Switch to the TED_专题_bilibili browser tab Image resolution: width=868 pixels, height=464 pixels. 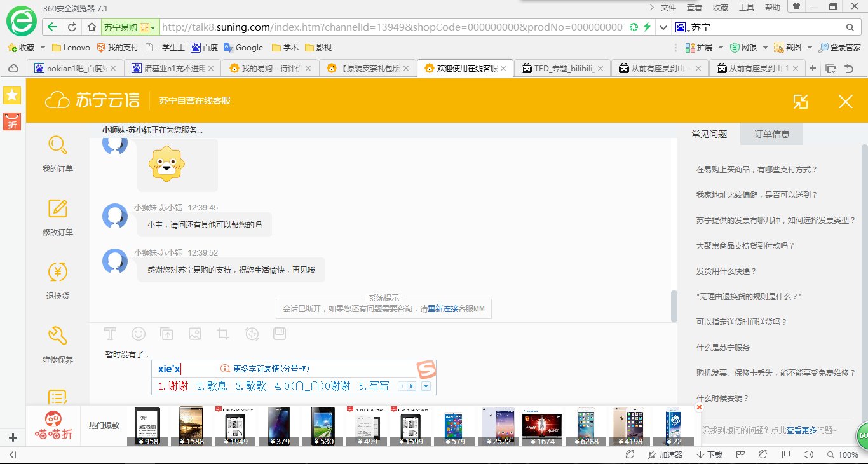click(562, 69)
